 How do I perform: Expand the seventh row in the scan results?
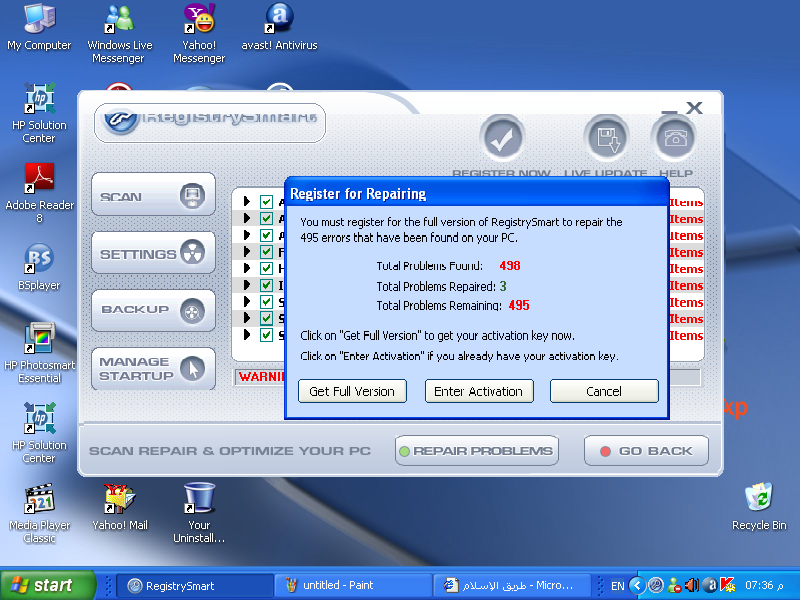coord(247,302)
